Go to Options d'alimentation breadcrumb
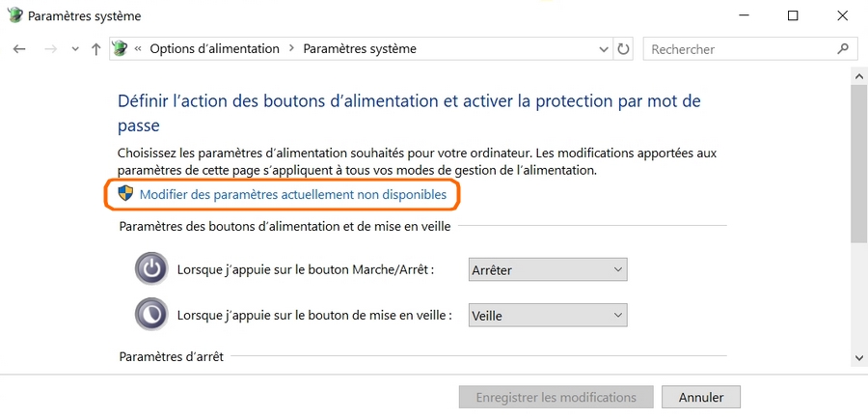This screenshot has width=868, height=419. tap(214, 49)
